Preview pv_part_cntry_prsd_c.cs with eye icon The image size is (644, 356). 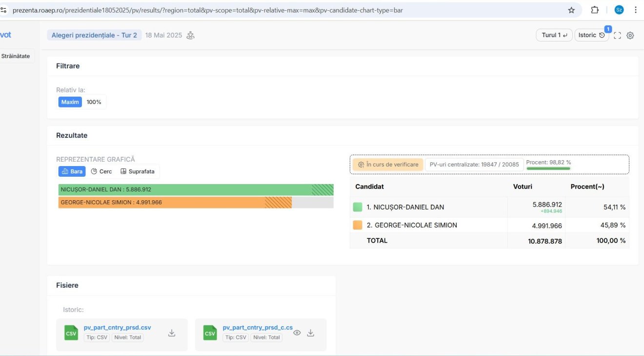coord(297,333)
